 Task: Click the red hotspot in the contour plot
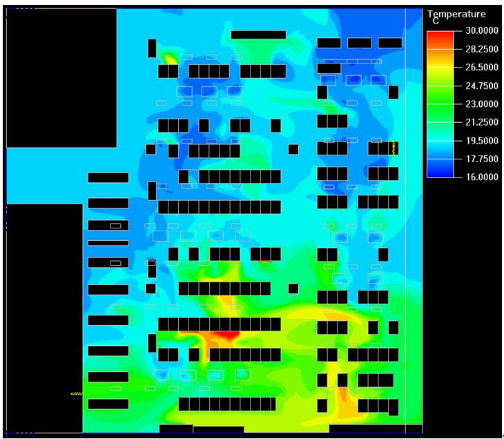(x=225, y=335)
